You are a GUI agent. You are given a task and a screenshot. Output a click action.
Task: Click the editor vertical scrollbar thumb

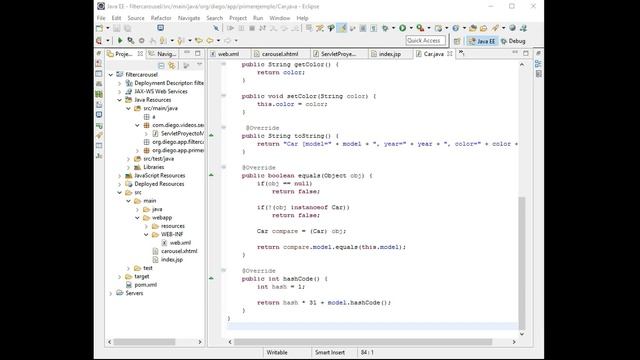pos(522,262)
